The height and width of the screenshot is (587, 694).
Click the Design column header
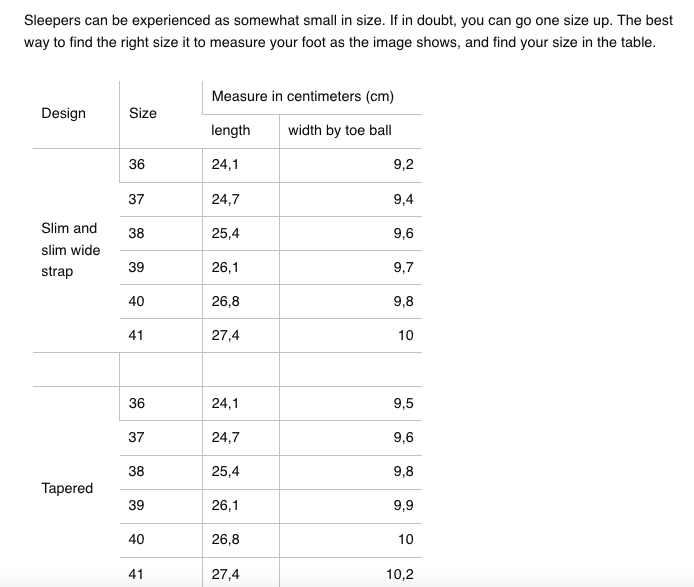click(x=63, y=113)
